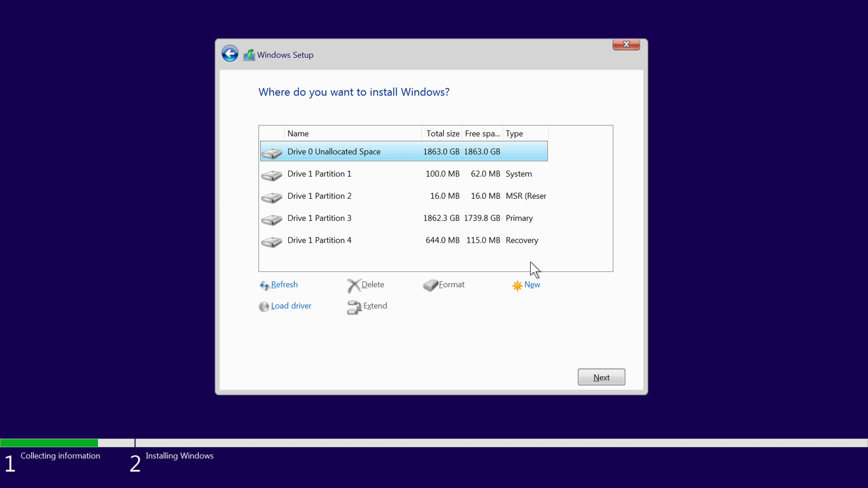The image size is (868, 488).
Task: Click the heading Where do you want to install Windows?
Action: click(x=354, y=92)
